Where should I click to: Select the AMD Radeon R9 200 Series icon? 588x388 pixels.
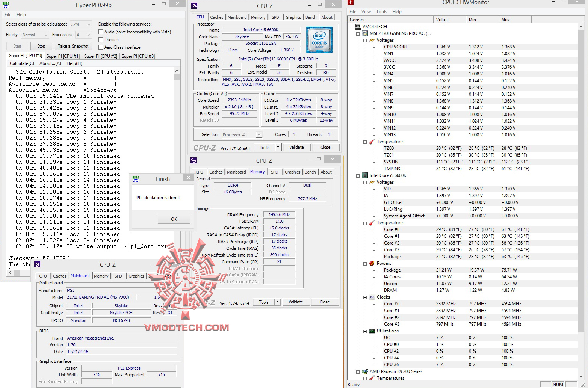click(365, 371)
